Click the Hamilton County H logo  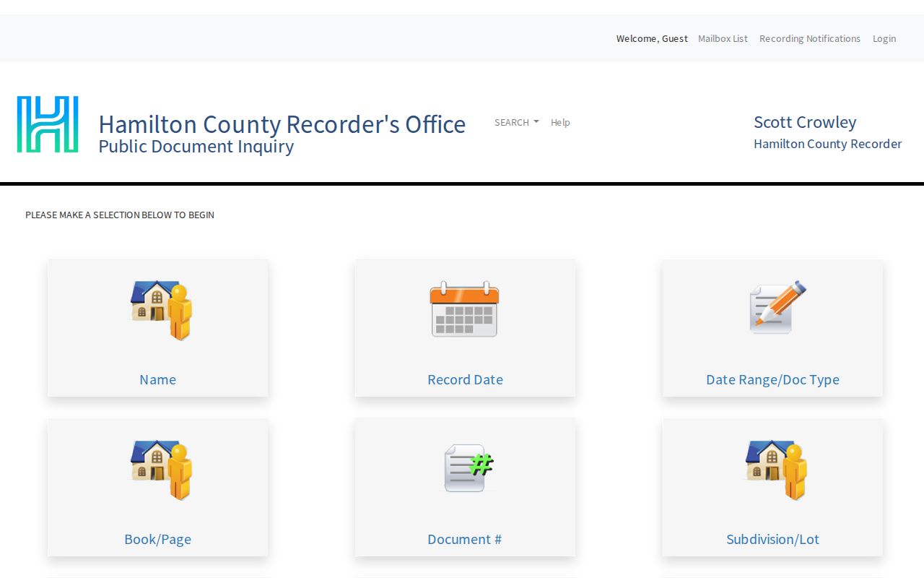(48, 124)
